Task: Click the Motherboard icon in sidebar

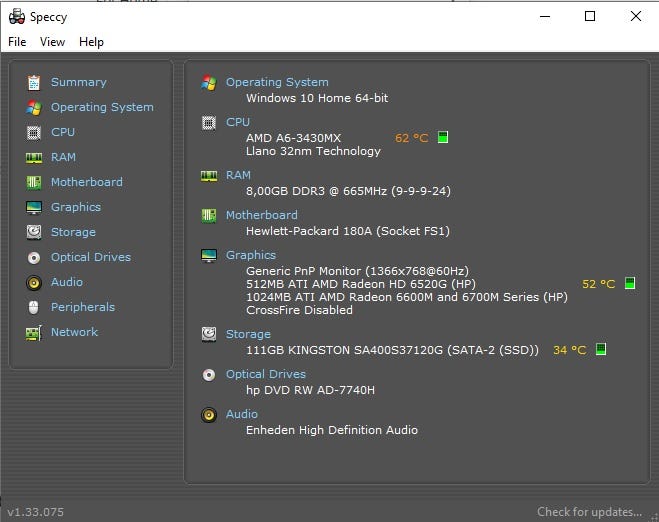Action: pyautogui.click(x=34, y=182)
